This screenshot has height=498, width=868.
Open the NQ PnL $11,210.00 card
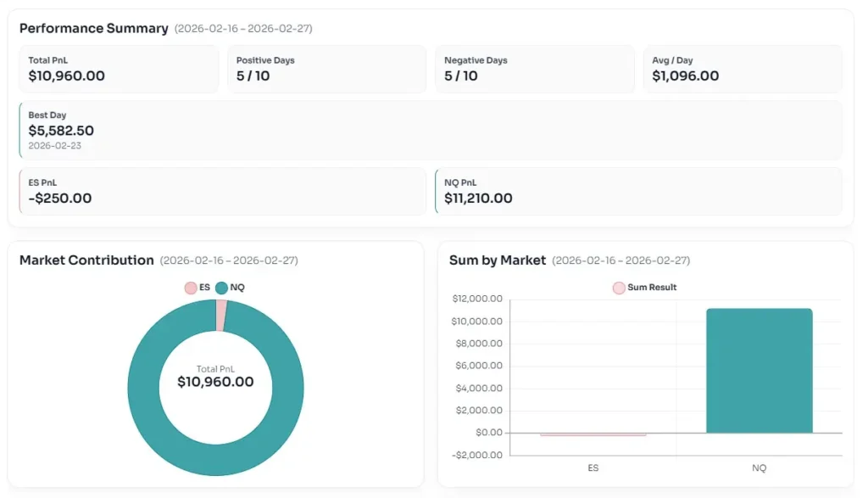638,191
